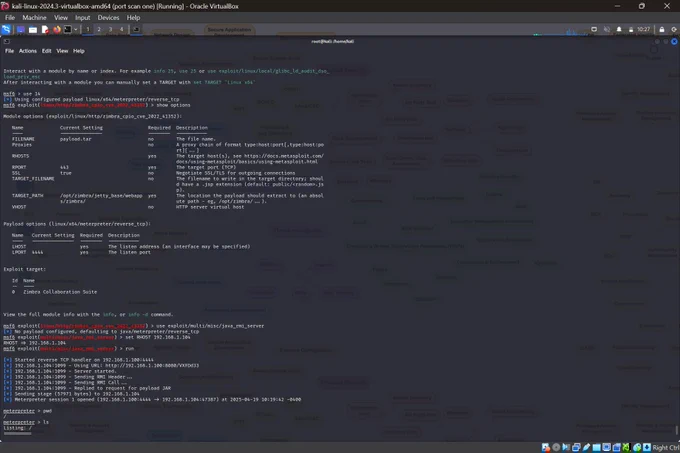The height and width of the screenshot is (453, 680).
Task: Open VirtualBox Devices menu
Action: click(x=108, y=18)
